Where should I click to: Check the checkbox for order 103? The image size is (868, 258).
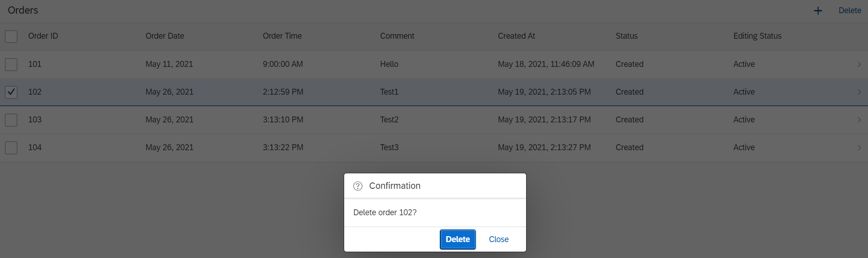click(11, 120)
